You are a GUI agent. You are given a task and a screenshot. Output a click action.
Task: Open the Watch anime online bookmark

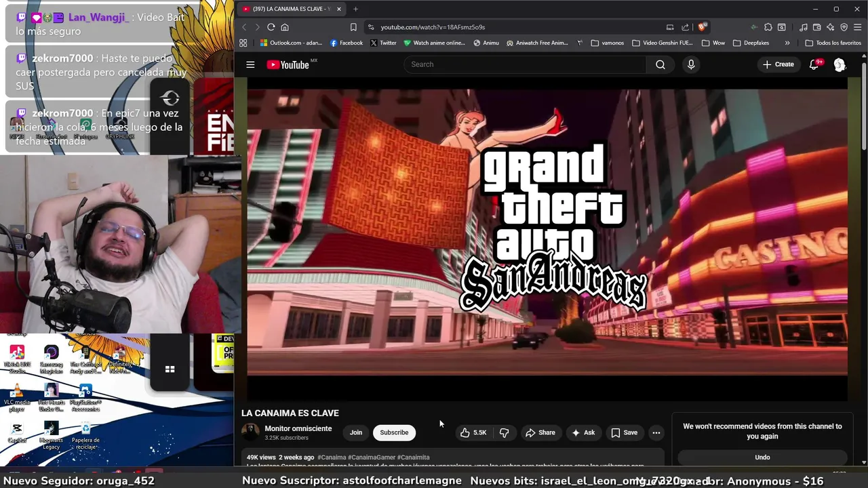tap(435, 43)
